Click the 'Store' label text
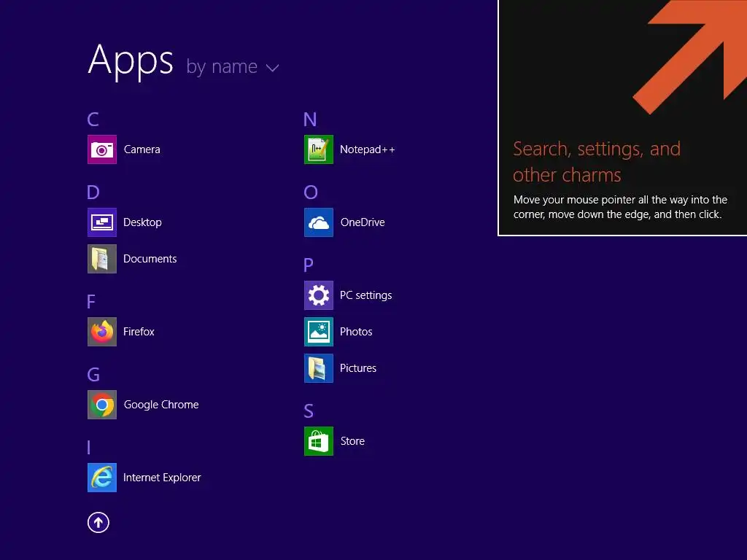The image size is (747, 560). [x=352, y=441]
